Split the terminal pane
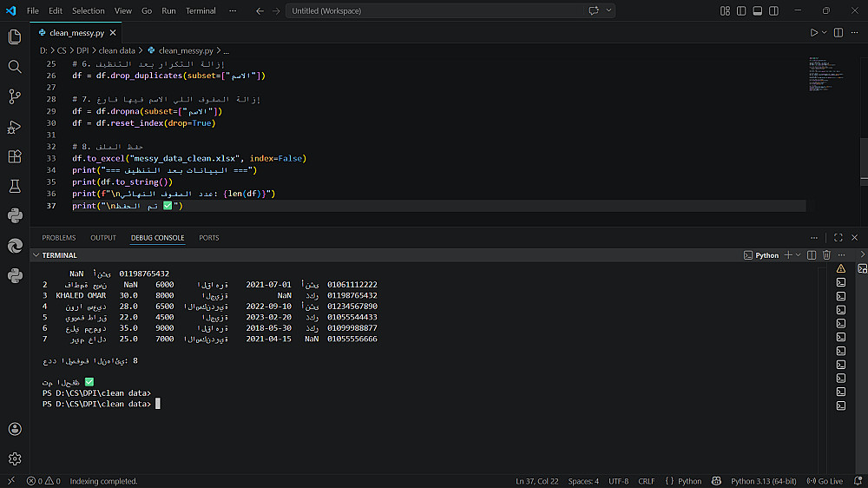 [x=812, y=255]
